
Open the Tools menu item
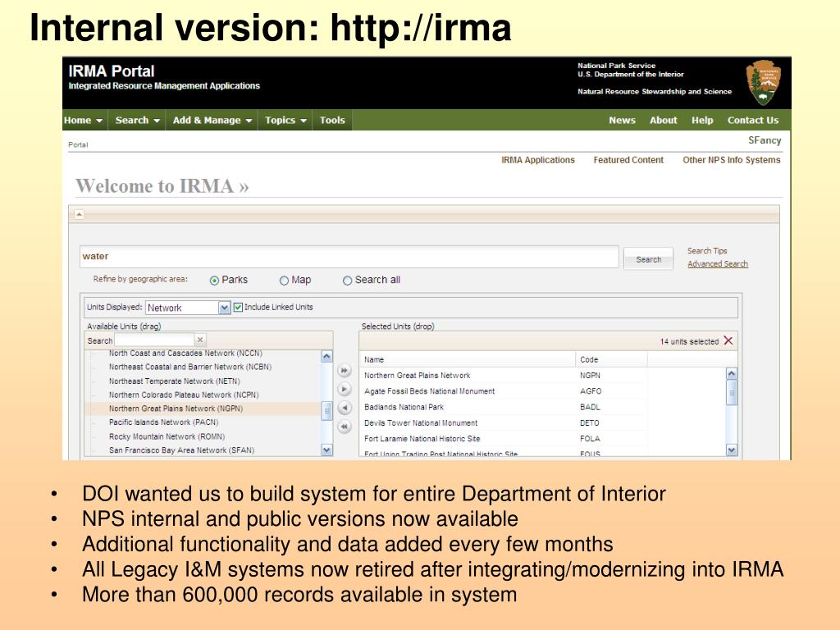(332, 120)
